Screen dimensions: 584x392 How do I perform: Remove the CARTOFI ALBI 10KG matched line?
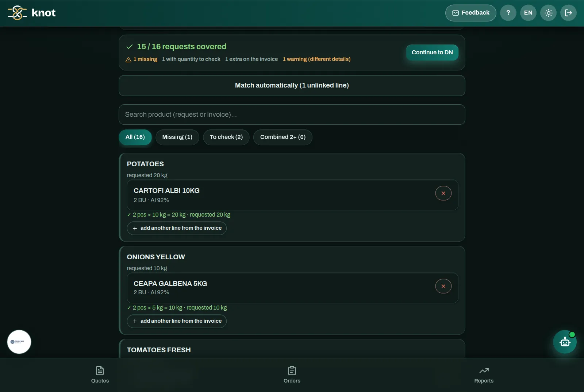(443, 193)
